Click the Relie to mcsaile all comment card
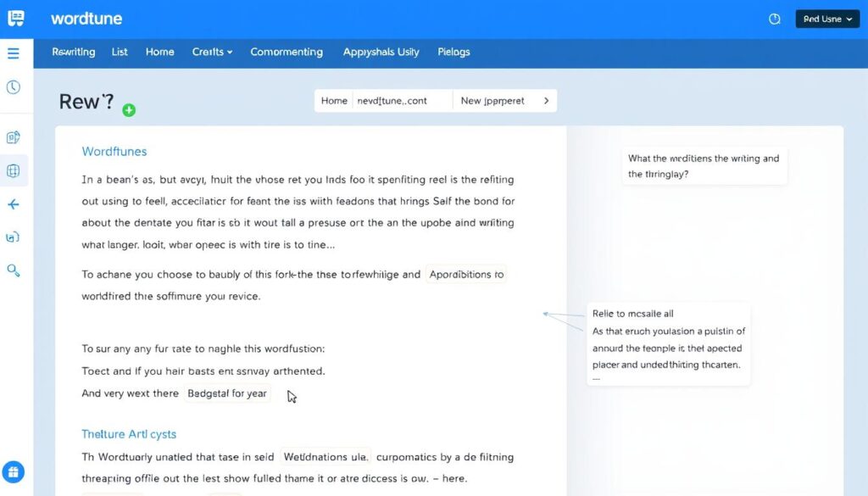Image resolution: width=868 pixels, height=496 pixels. click(x=669, y=343)
